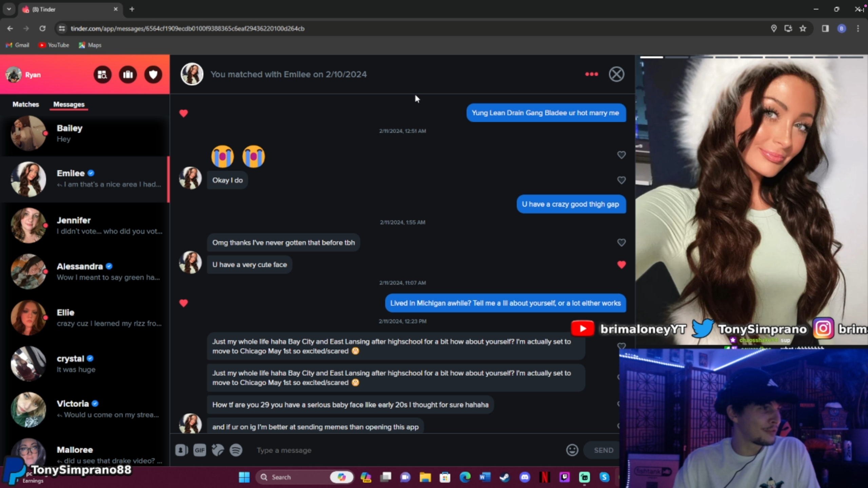Click the SEND button
Image resolution: width=868 pixels, height=488 pixels.
pyautogui.click(x=604, y=450)
